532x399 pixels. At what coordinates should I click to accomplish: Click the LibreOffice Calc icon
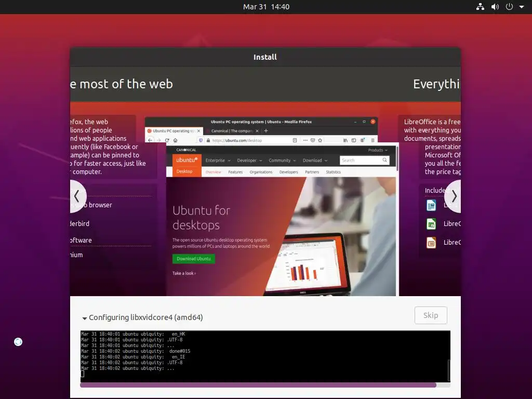point(431,224)
